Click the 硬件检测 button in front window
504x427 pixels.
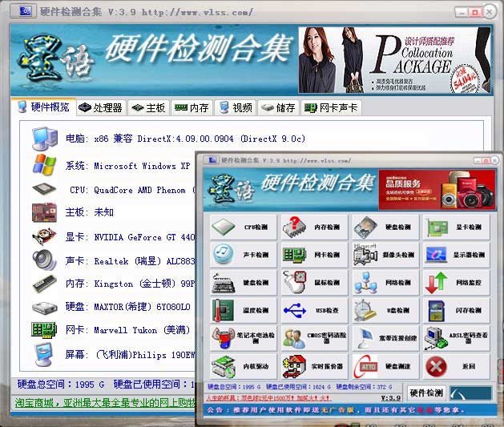(x=426, y=393)
